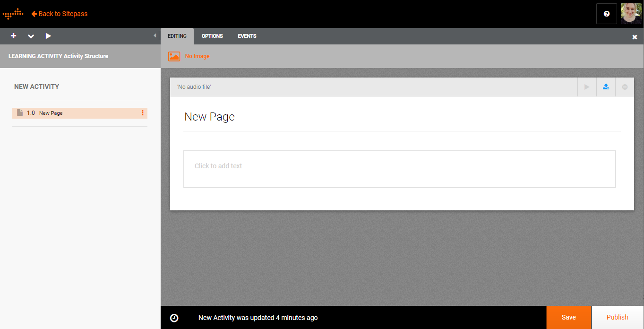Click the page document icon beside 1.0
The height and width of the screenshot is (329, 644).
20,113
